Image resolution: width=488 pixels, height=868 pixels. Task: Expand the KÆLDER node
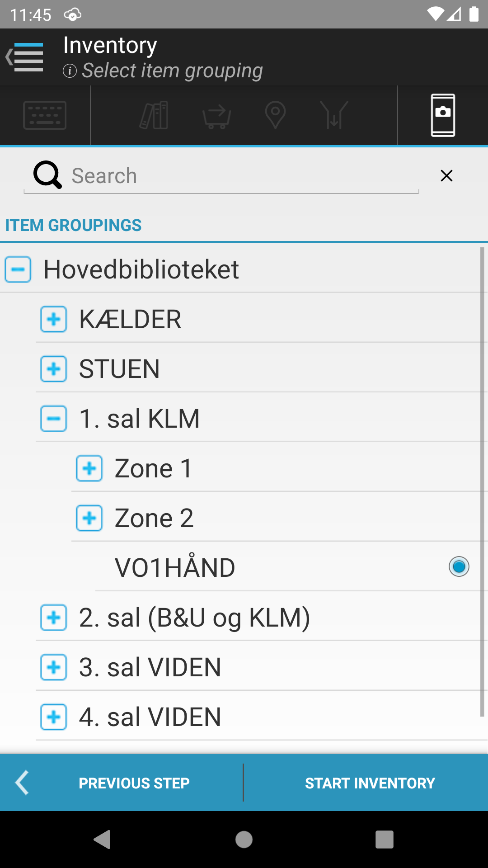click(x=54, y=319)
